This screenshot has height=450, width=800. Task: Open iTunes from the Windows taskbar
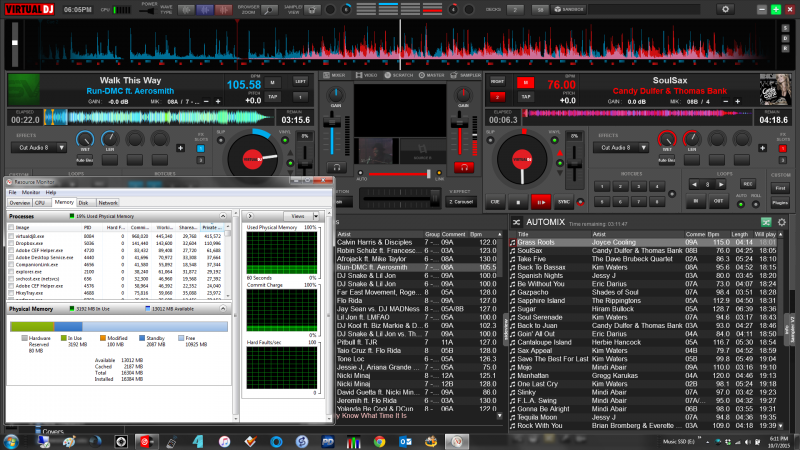224,441
